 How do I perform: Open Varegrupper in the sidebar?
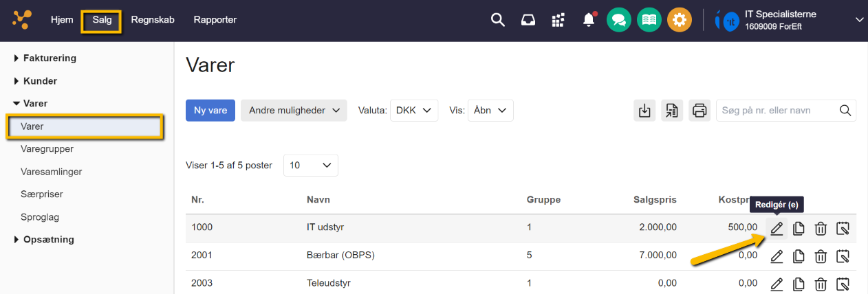[47, 148]
